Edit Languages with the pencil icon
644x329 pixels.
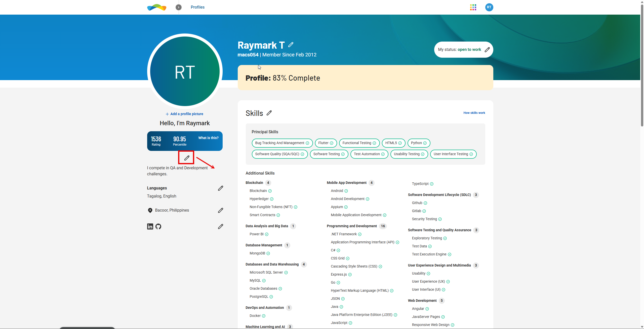[x=220, y=188]
